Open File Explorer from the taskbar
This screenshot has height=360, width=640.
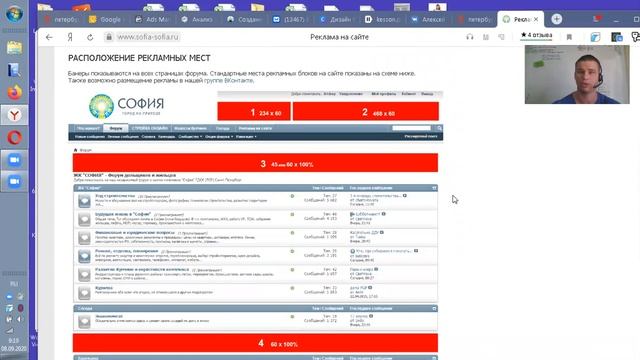tap(14, 48)
